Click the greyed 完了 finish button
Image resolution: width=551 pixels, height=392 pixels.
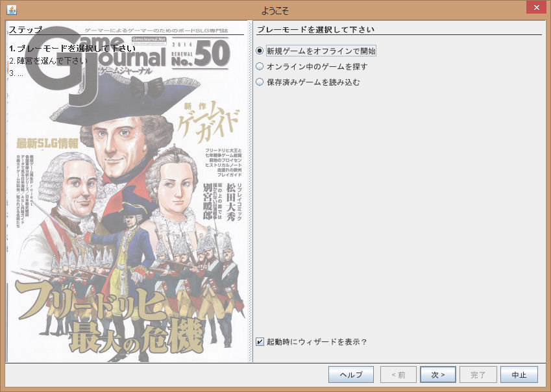point(478,374)
